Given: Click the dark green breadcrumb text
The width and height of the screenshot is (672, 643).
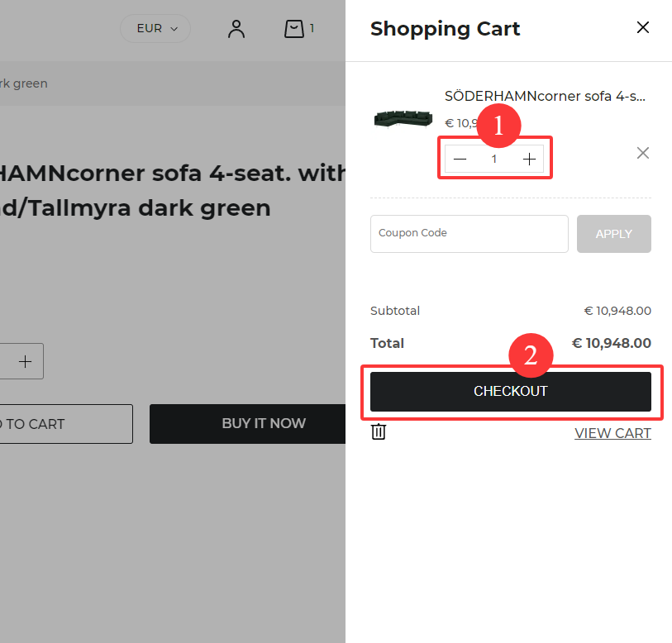Looking at the screenshot, I should 24,83.
